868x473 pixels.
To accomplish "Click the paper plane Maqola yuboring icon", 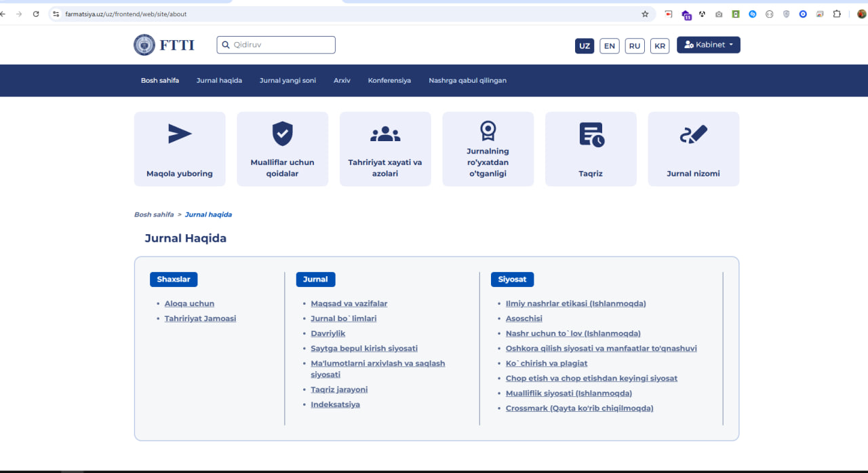I will [x=180, y=134].
